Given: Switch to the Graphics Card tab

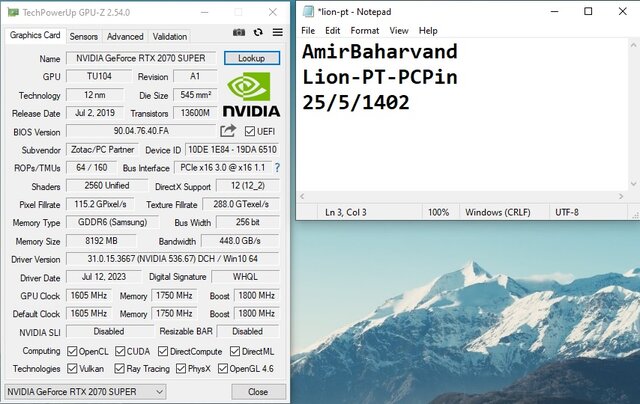Looking at the screenshot, I should pyautogui.click(x=35, y=35).
